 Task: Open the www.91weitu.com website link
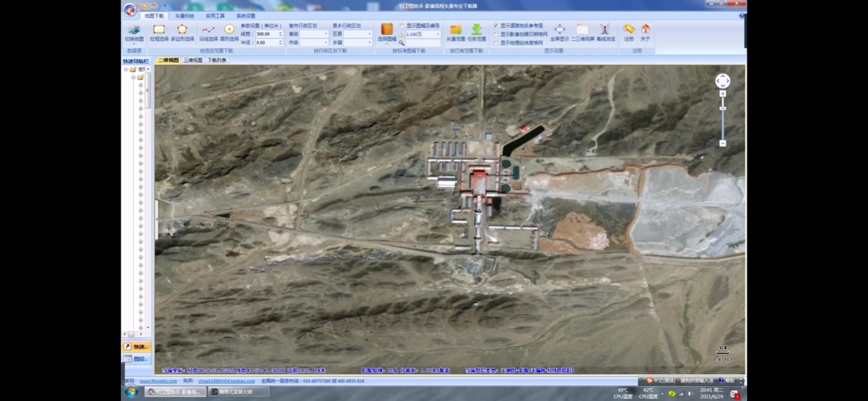click(x=158, y=381)
